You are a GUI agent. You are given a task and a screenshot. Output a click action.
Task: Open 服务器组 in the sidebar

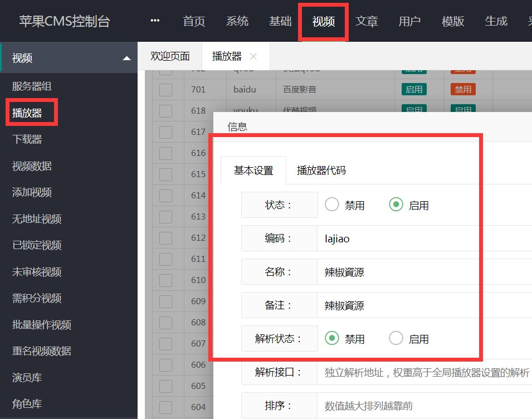(32, 86)
